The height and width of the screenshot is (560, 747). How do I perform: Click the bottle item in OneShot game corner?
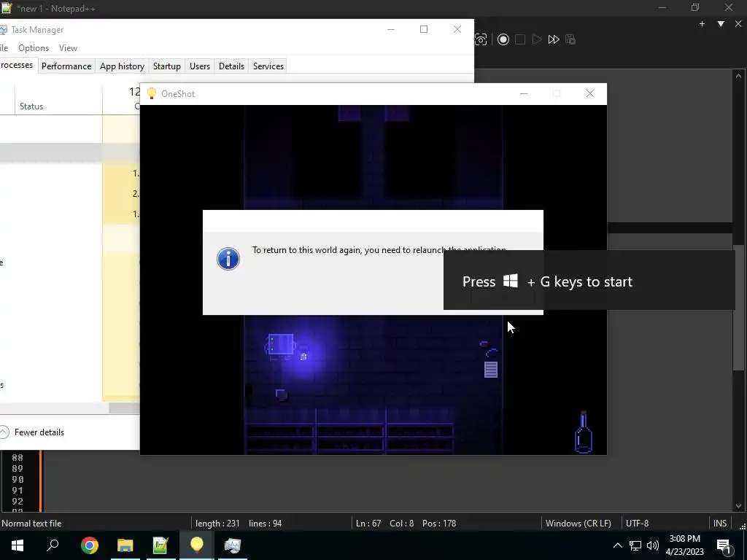coord(584,432)
